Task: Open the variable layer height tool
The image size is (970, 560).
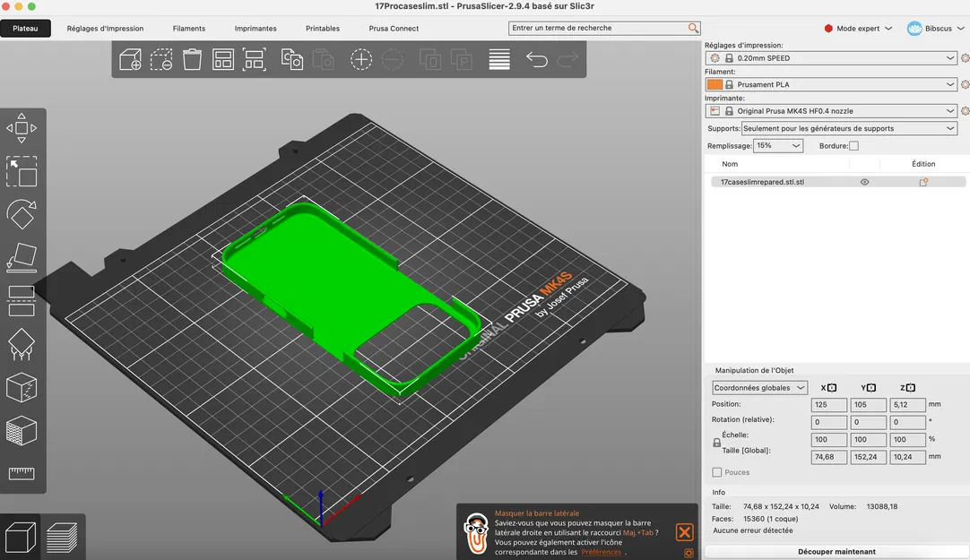Action: click(499, 60)
